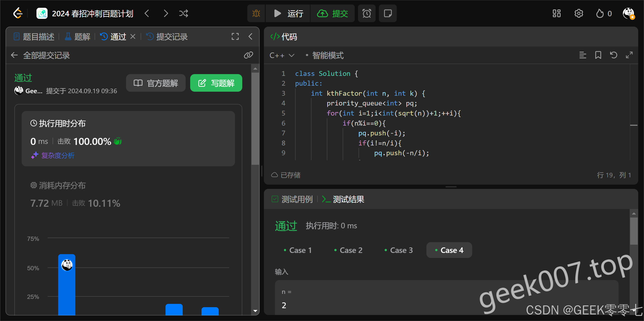The width and height of the screenshot is (644, 321).
Task: Click the green 写题解 button
Action: pyautogui.click(x=216, y=83)
